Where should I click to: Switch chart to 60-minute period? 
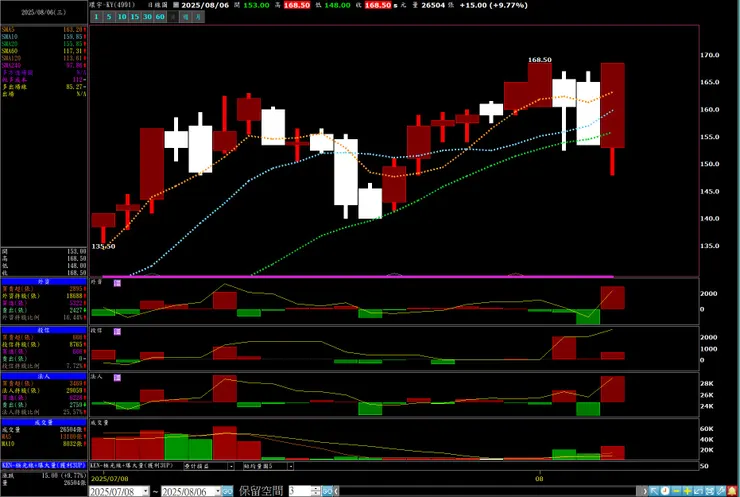pos(160,17)
